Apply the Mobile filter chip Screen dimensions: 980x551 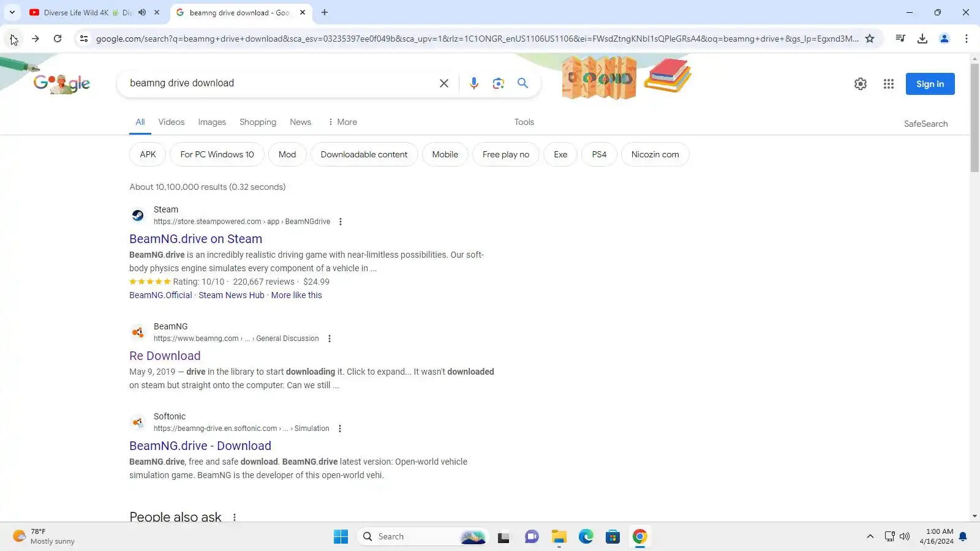(445, 154)
